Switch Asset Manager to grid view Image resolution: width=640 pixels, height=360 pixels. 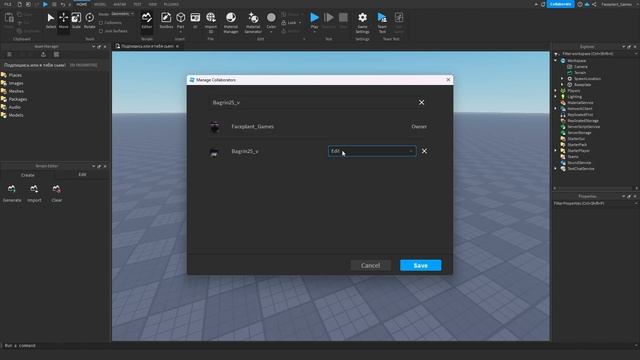point(56,54)
